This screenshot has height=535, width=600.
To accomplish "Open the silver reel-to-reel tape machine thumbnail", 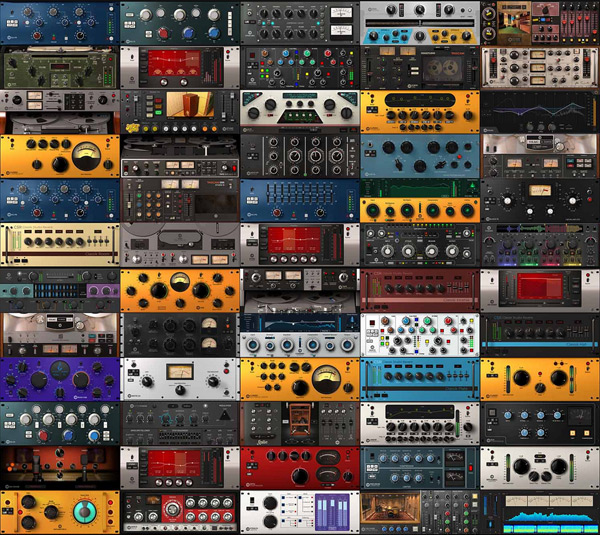I will (x=180, y=245).
